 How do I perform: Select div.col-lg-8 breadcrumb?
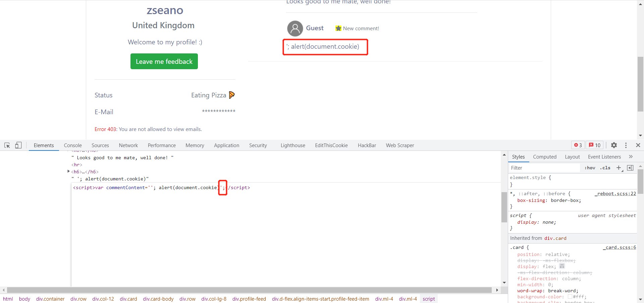[214, 299]
